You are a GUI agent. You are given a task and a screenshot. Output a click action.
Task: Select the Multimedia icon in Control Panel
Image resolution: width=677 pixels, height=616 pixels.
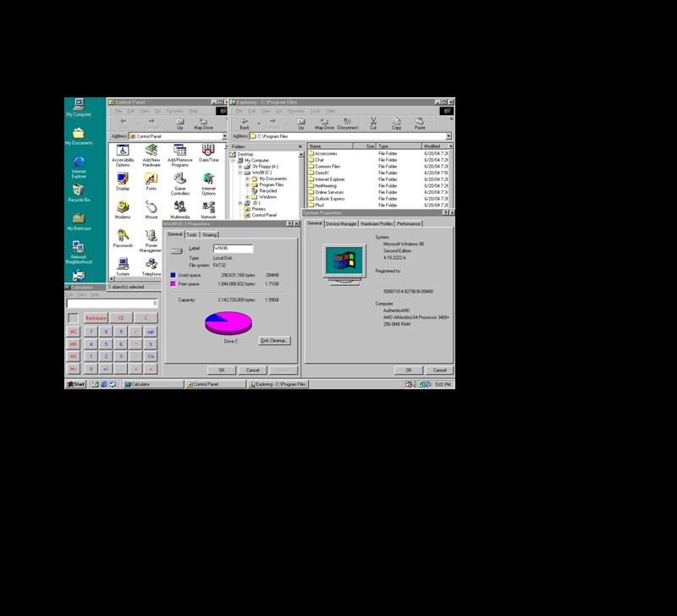179,210
